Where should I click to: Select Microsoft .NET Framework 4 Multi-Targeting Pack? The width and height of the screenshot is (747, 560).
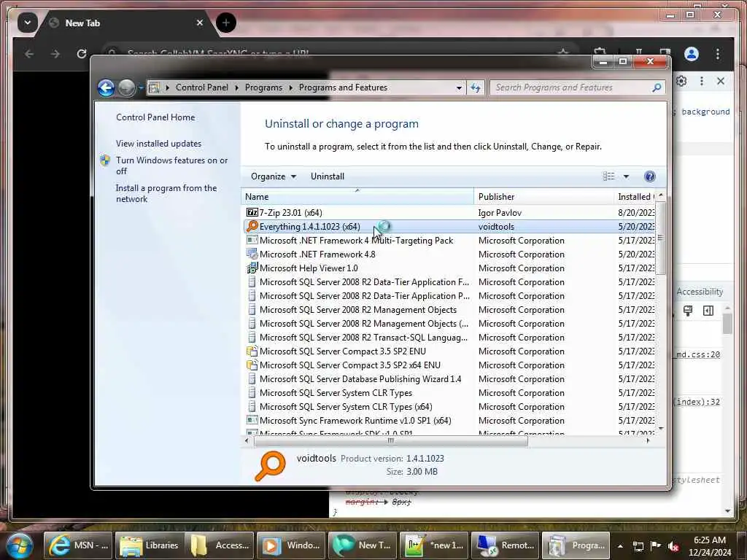tap(449, 241)
